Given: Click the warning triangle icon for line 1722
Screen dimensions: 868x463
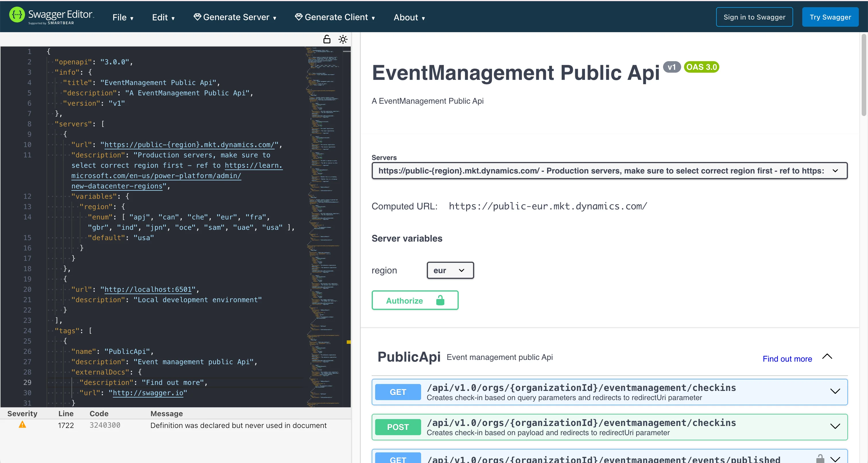Looking at the screenshot, I should coord(22,425).
